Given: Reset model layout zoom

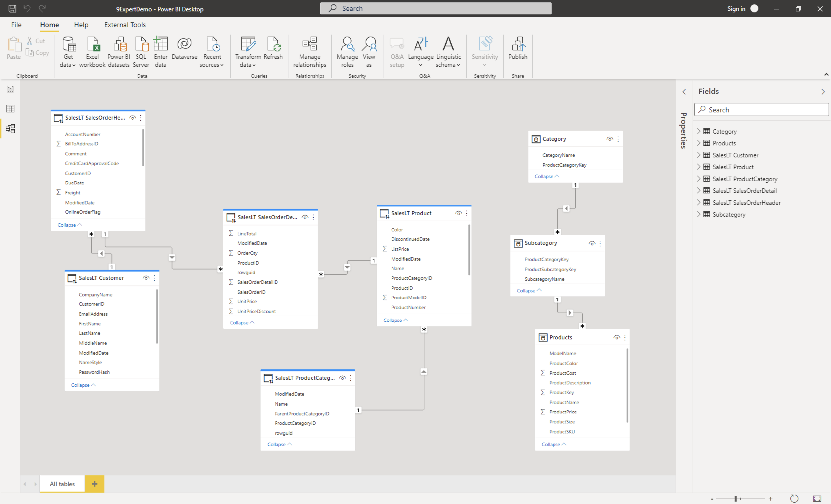Looking at the screenshot, I should click(x=794, y=498).
